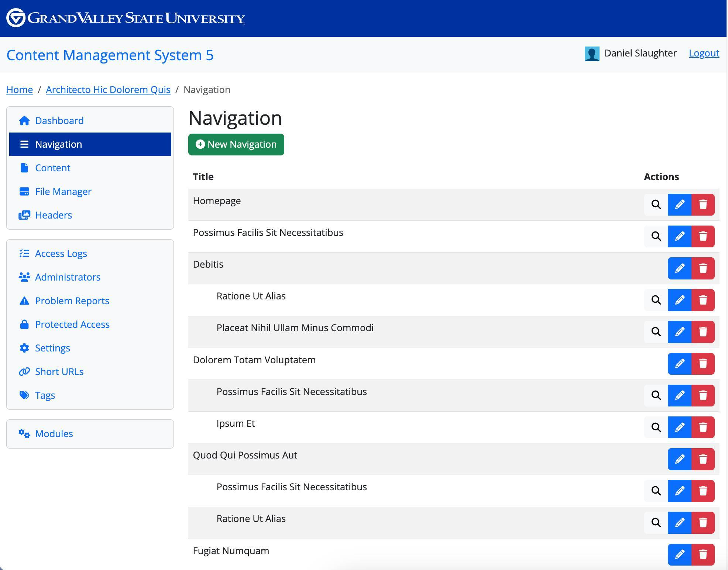Delete the Debitis navigation item
728x570 pixels.
(703, 268)
